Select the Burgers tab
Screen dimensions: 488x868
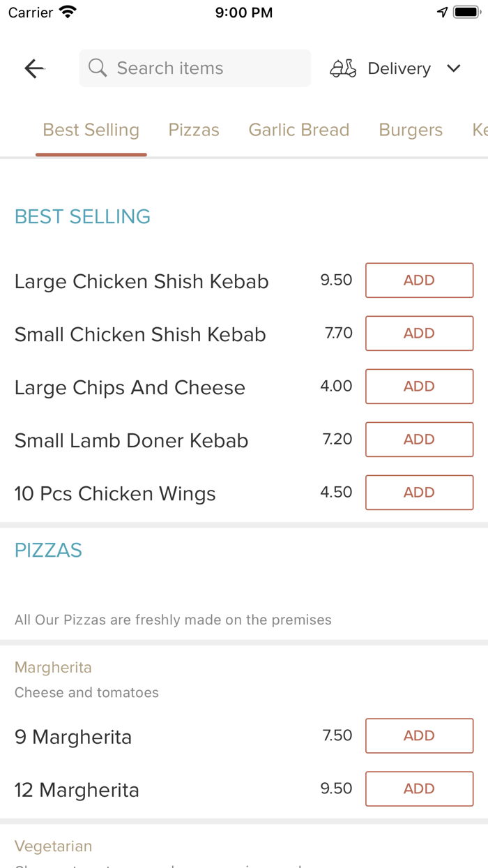[411, 130]
